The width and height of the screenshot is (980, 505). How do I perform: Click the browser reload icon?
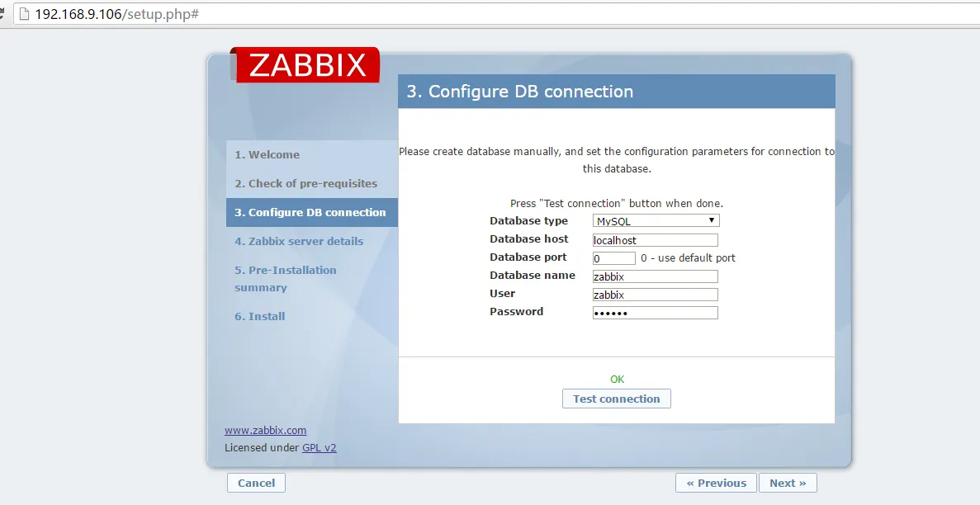[2, 14]
